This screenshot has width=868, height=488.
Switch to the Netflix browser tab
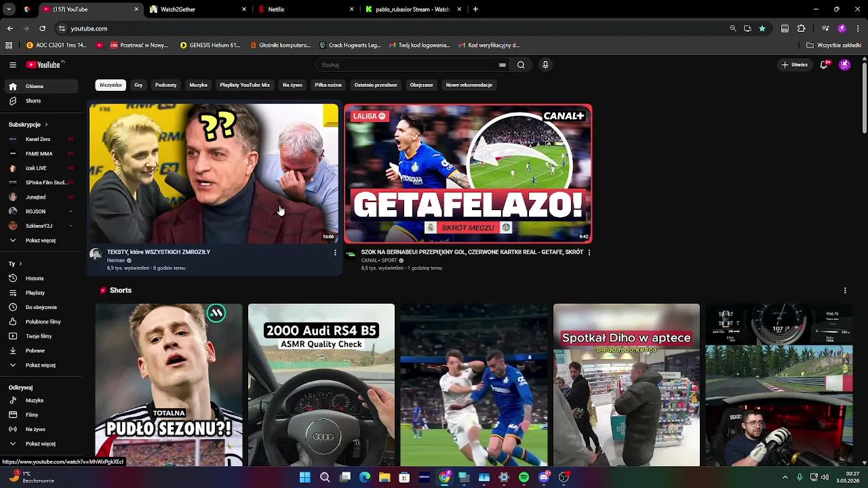tap(307, 9)
